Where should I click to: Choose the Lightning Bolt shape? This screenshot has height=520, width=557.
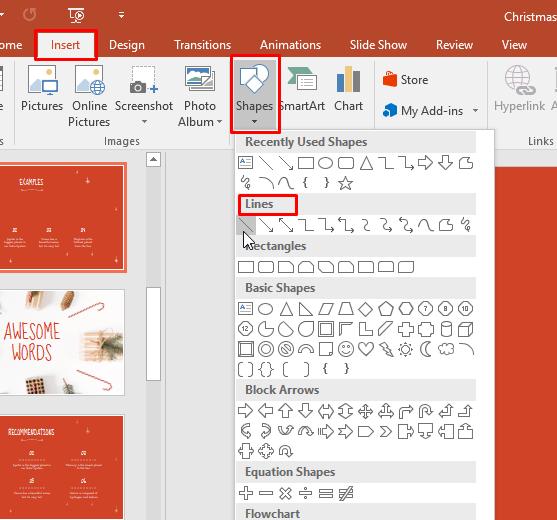pos(386,350)
